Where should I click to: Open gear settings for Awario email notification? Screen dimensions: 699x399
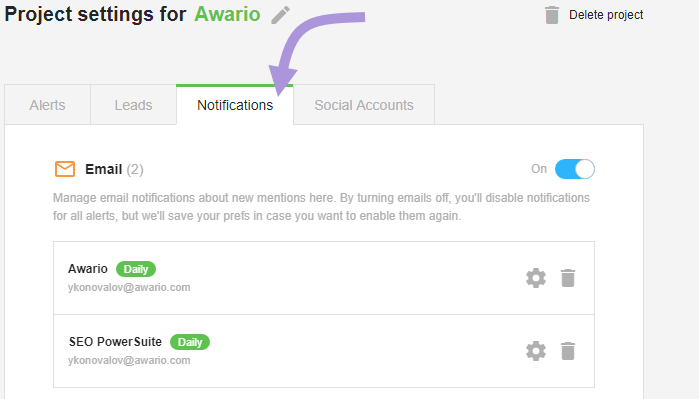click(x=536, y=278)
